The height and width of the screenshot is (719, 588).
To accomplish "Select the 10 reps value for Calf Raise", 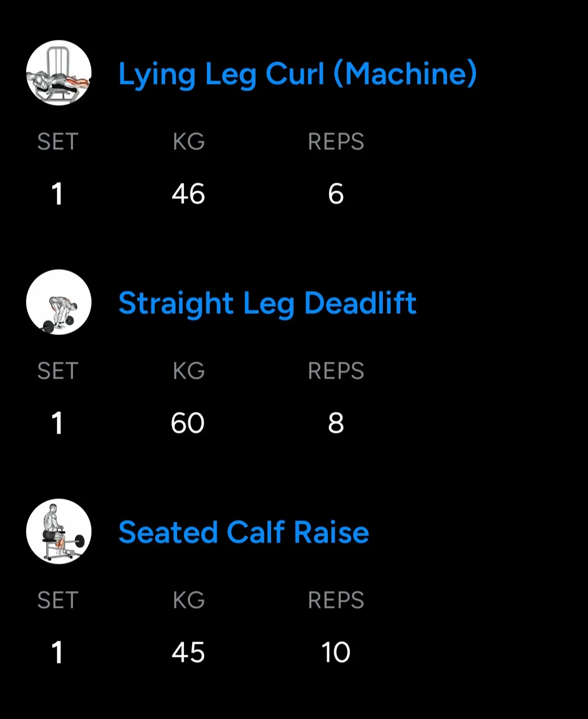I will [336, 653].
